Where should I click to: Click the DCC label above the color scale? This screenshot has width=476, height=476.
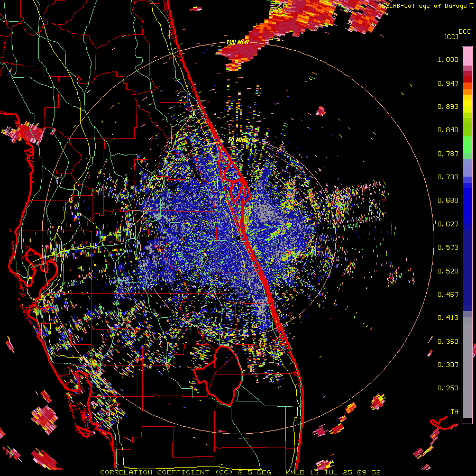(464, 32)
